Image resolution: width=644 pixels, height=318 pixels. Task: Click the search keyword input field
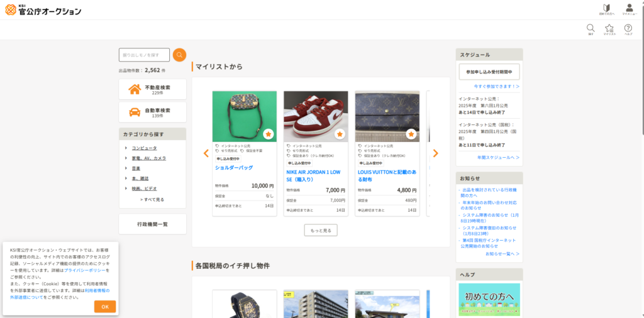(x=144, y=55)
